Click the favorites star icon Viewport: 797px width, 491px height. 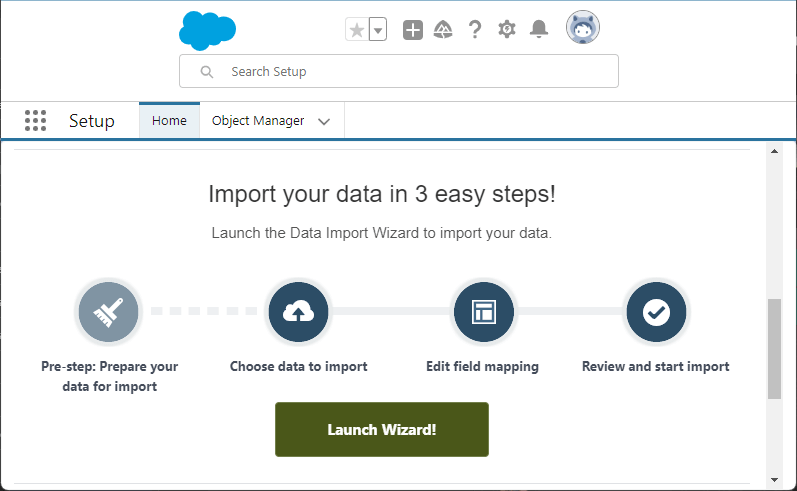point(357,30)
